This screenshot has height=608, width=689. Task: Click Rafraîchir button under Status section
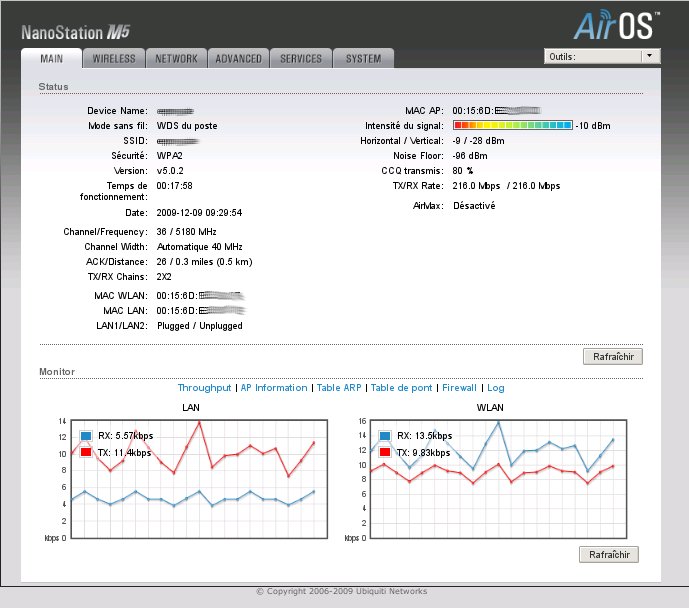pos(613,357)
